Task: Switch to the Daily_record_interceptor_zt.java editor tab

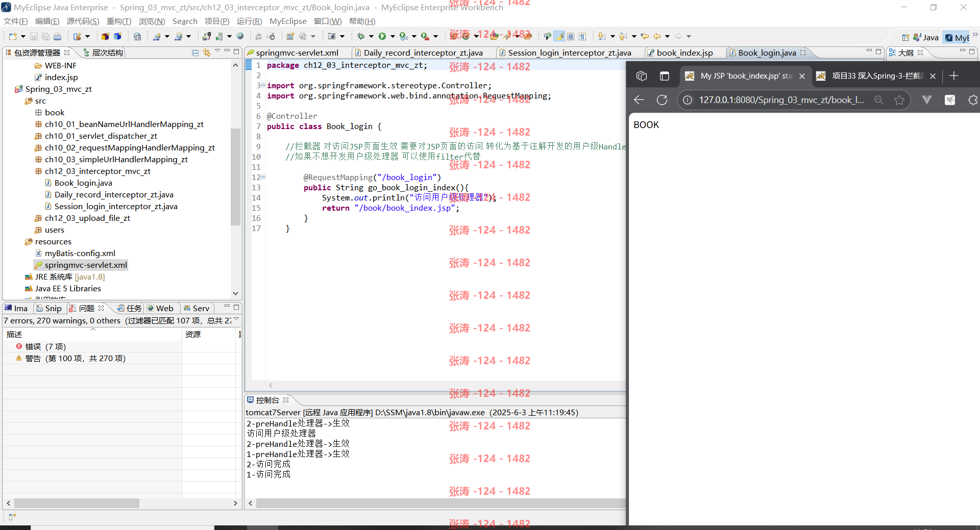Action: [423, 53]
